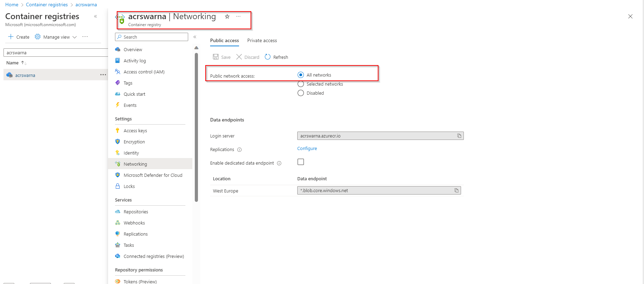644x284 pixels.
Task: Choose Disabled for public network access
Action: (301, 93)
